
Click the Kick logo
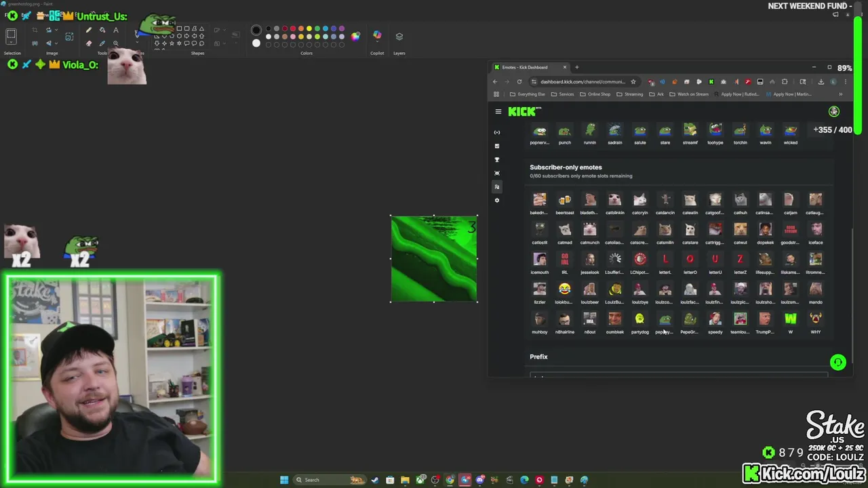point(524,112)
